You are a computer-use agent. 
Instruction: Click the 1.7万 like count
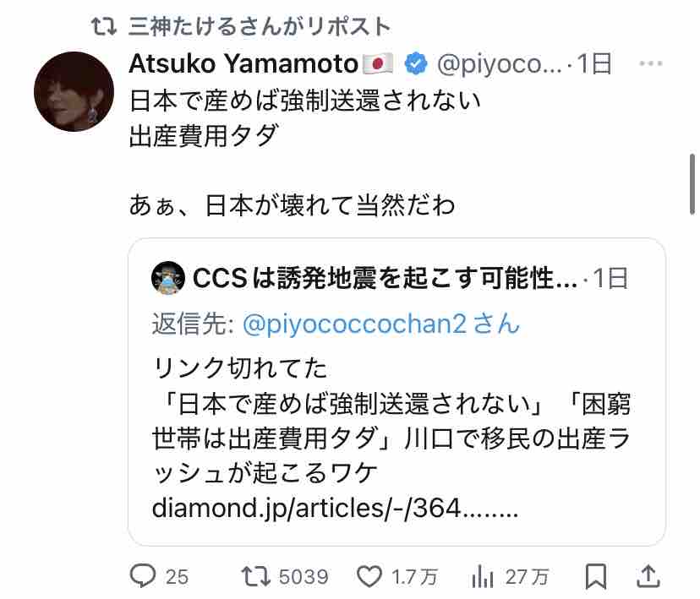click(x=414, y=577)
